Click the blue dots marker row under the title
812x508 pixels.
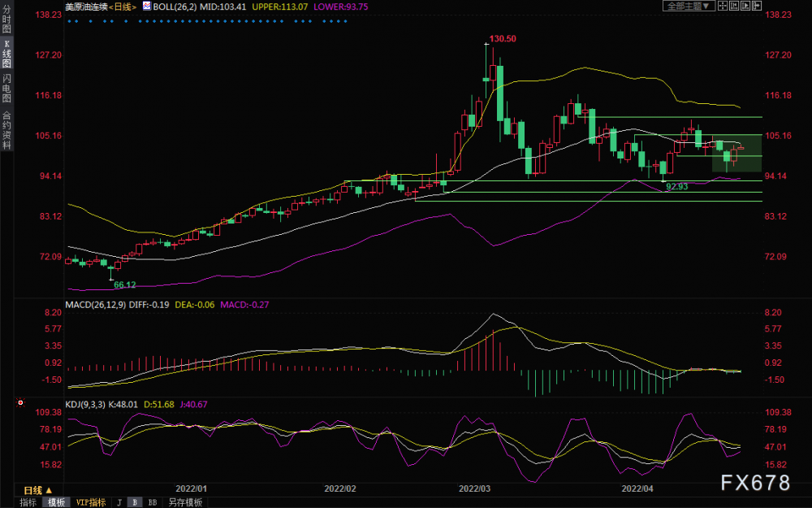pyautogui.click(x=207, y=21)
